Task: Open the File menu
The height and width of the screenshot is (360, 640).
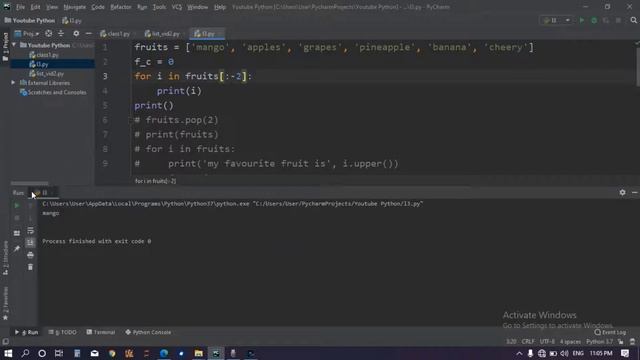Action: (x=20, y=7)
